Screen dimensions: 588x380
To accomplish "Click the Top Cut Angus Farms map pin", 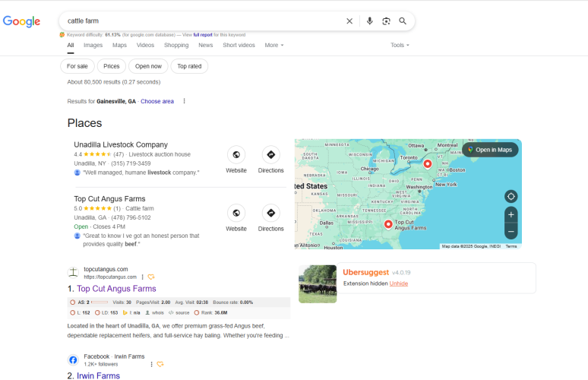I will coord(388,225).
